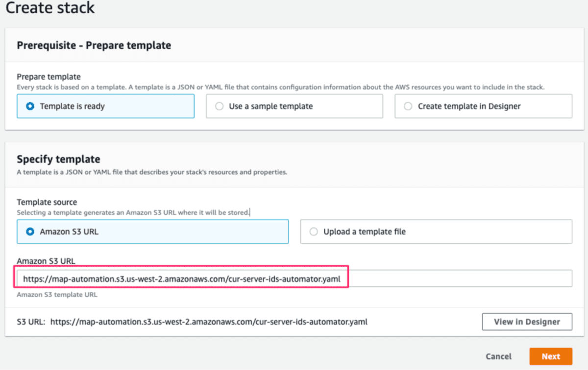The width and height of the screenshot is (588, 370).
Task: Click the 'Prerequisite - Prepare template' section header
Action: coord(94,46)
